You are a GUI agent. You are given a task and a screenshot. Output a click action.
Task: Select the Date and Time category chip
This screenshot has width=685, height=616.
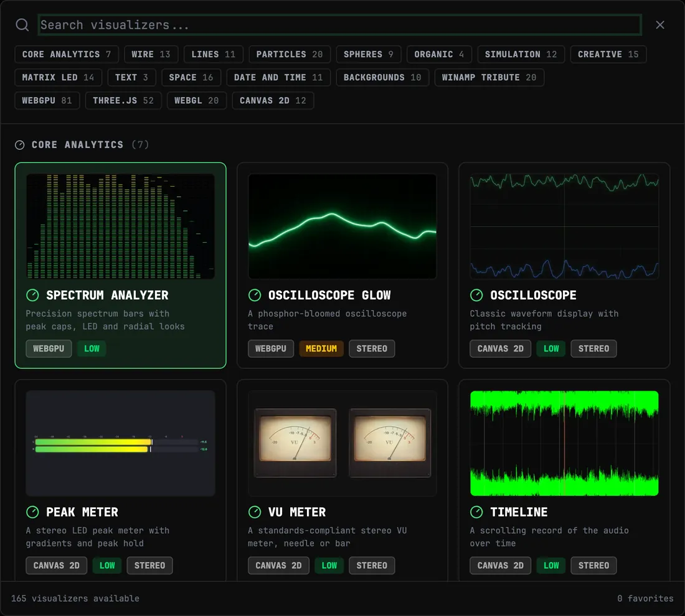pos(278,77)
